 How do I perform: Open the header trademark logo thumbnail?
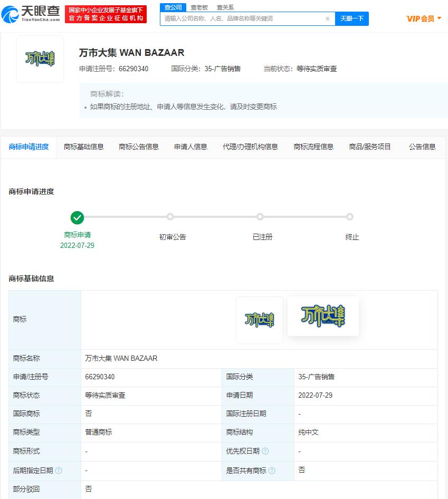tap(40, 59)
